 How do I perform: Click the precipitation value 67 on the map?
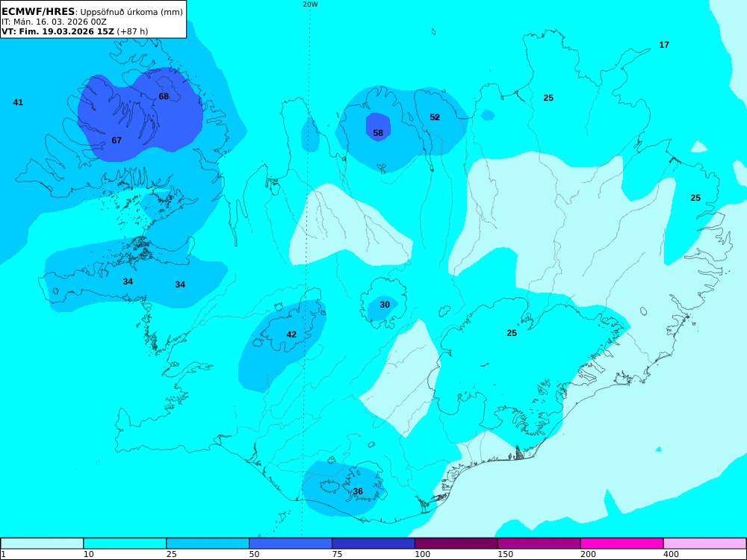point(117,140)
